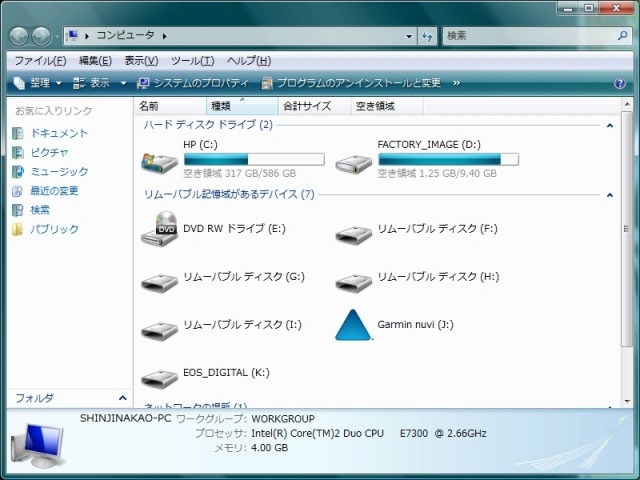Image resolution: width=640 pixels, height=480 pixels.
Task: Open the ツール(T) menu
Action: click(x=193, y=61)
